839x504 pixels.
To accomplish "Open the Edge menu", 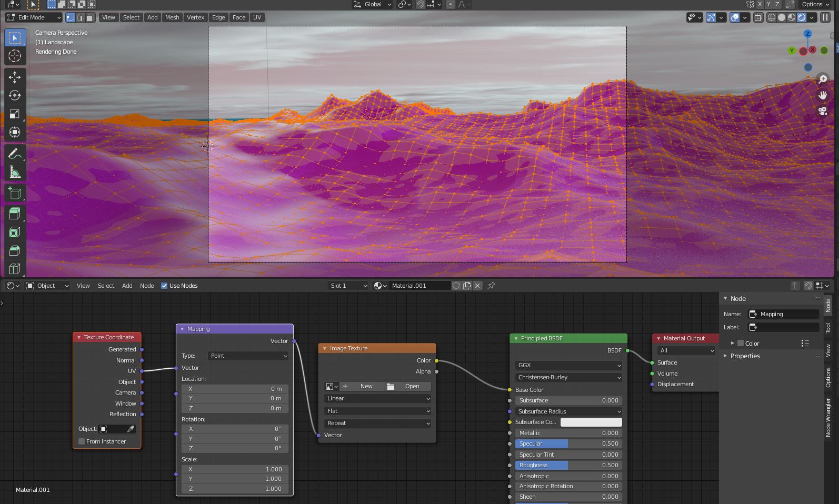I will tap(218, 17).
